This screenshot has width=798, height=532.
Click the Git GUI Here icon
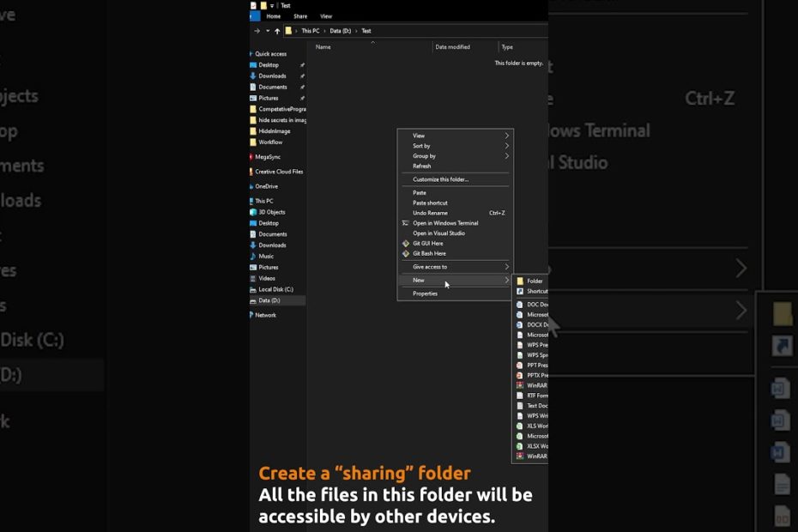(x=406, y=244)
